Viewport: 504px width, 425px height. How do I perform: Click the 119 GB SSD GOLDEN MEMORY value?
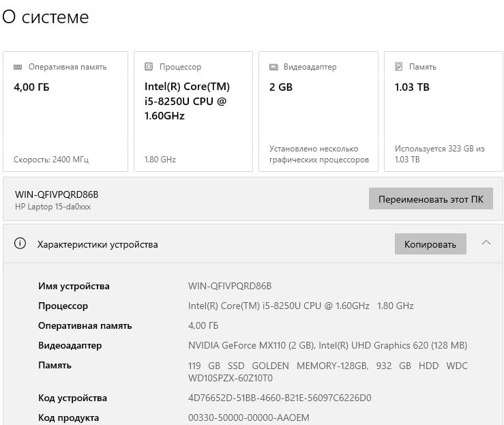(328, 372)
